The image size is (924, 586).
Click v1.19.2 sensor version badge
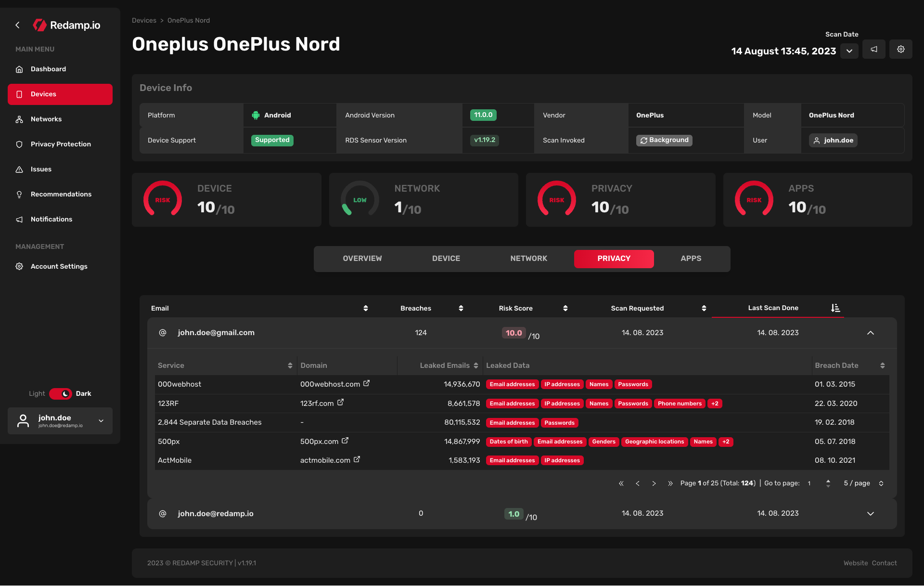(x=485, y=141)
